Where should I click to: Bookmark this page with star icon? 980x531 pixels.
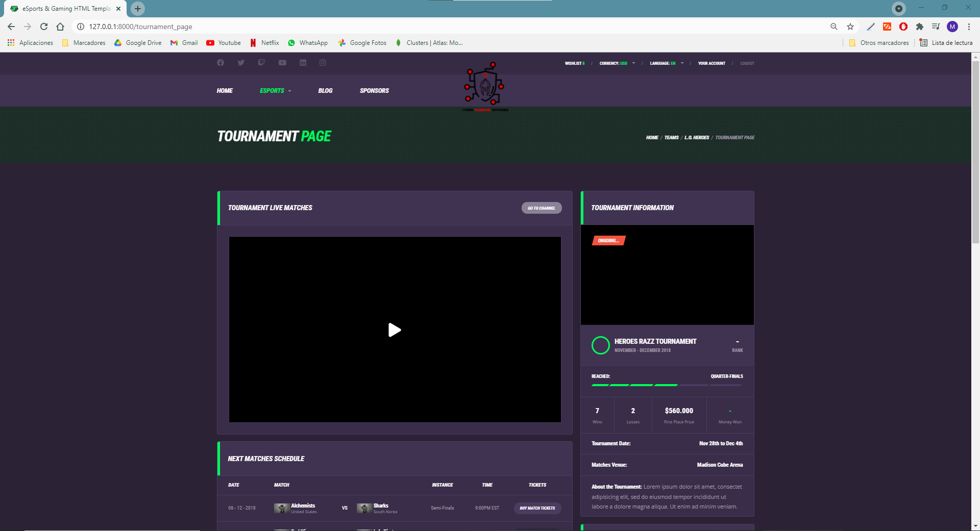point(850,27)
